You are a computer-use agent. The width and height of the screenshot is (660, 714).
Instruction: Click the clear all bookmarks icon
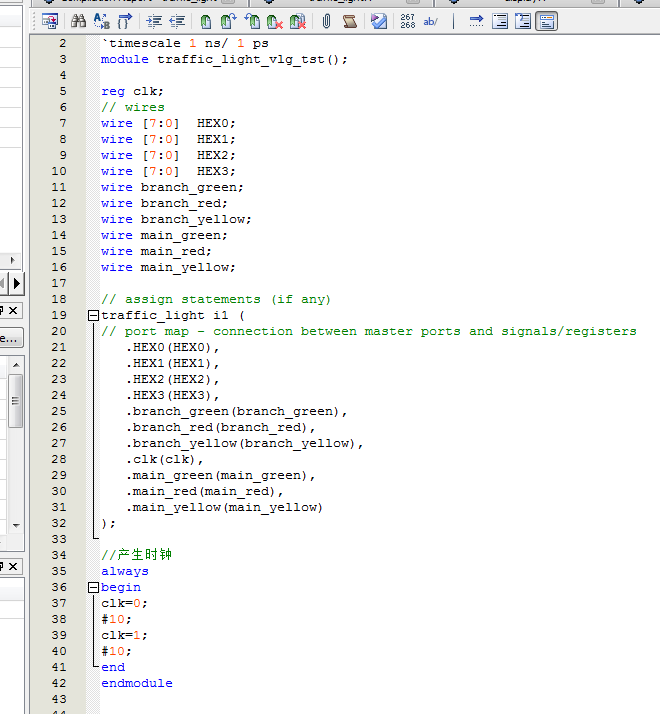point(298,21)
